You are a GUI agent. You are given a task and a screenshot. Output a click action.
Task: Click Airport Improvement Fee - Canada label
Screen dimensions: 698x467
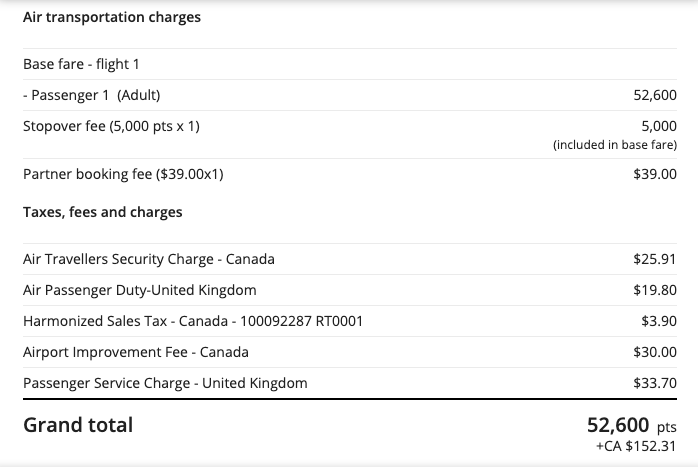(x=135, y=352)
